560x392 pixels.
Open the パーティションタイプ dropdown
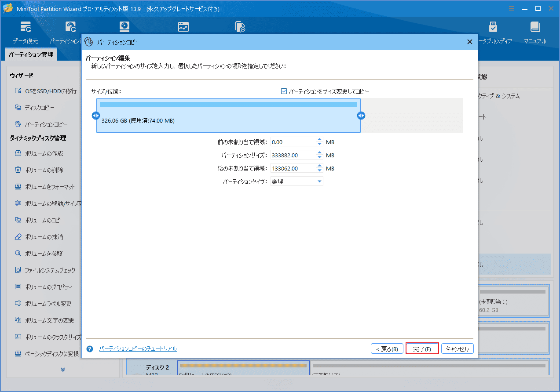tap(296, 181)
